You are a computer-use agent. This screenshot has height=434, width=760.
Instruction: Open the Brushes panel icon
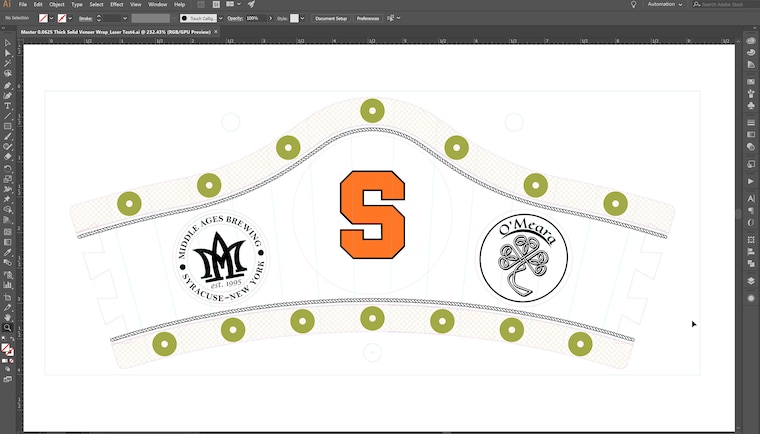751,93
